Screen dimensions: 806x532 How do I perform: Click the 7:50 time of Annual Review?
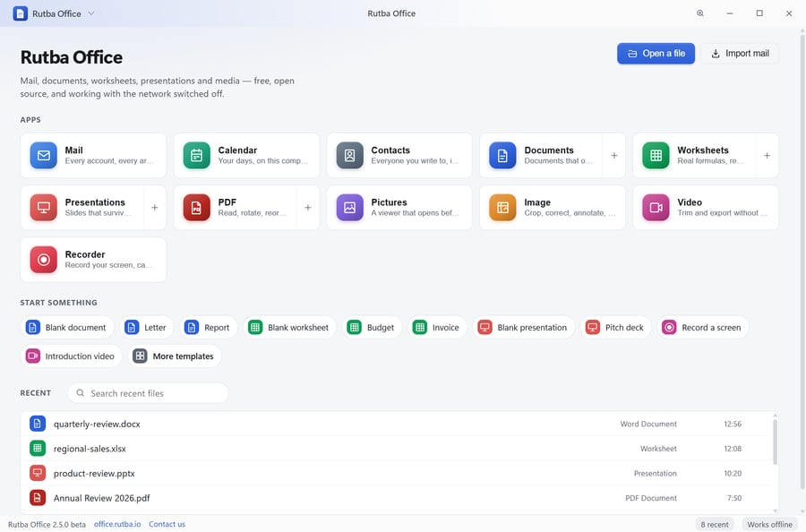pos(734,498)
